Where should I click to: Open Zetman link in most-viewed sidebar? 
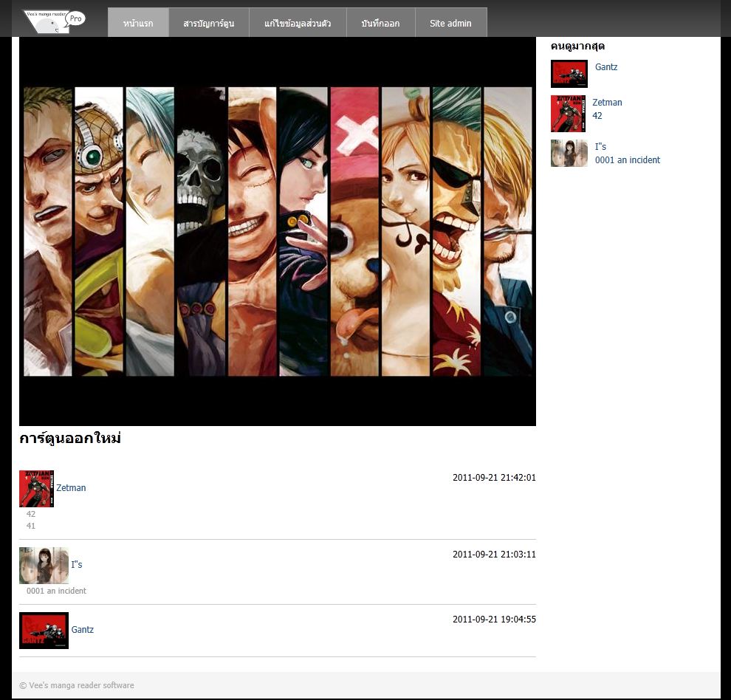(x=607, y=102)
